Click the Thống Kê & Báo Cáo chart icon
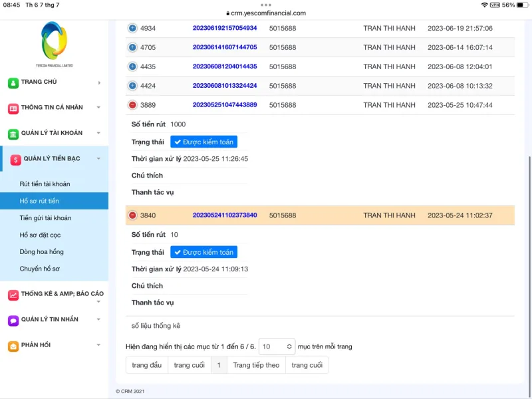 13,295
